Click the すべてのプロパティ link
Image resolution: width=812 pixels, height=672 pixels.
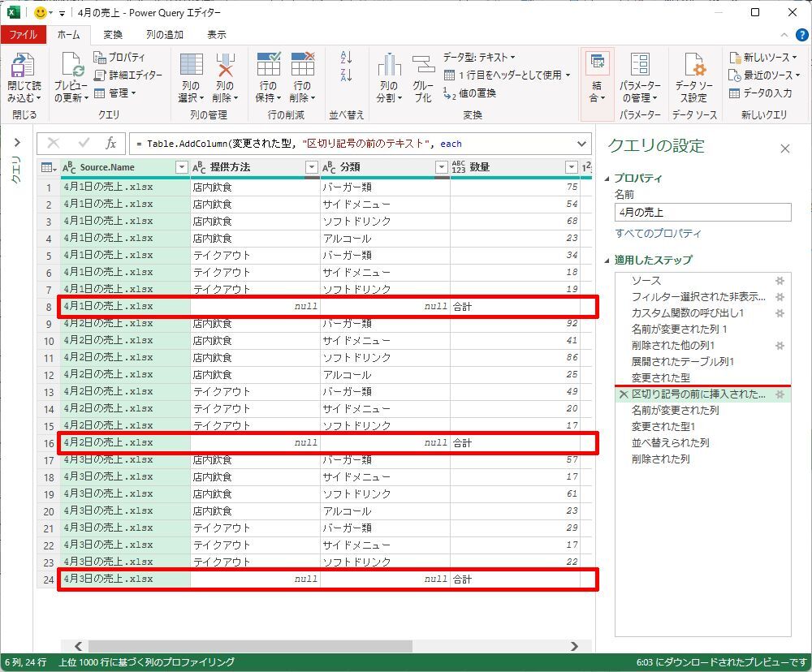click(658, 234)
